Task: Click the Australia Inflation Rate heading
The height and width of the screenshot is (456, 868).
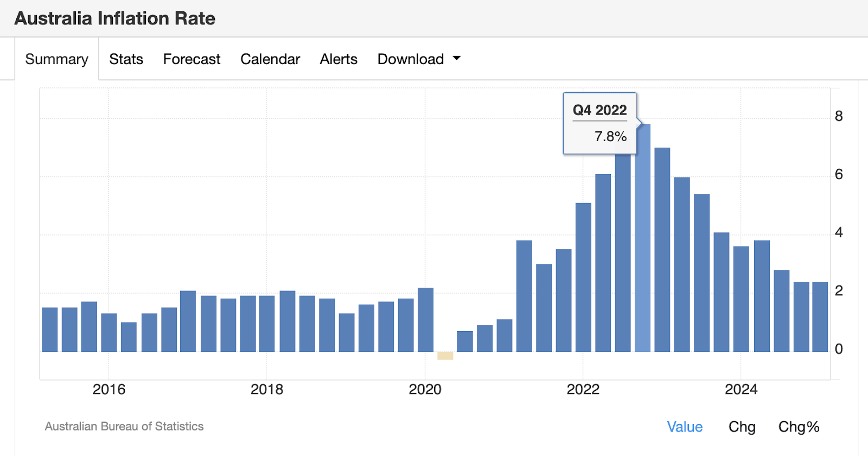Action: click(x=115, y=18)
